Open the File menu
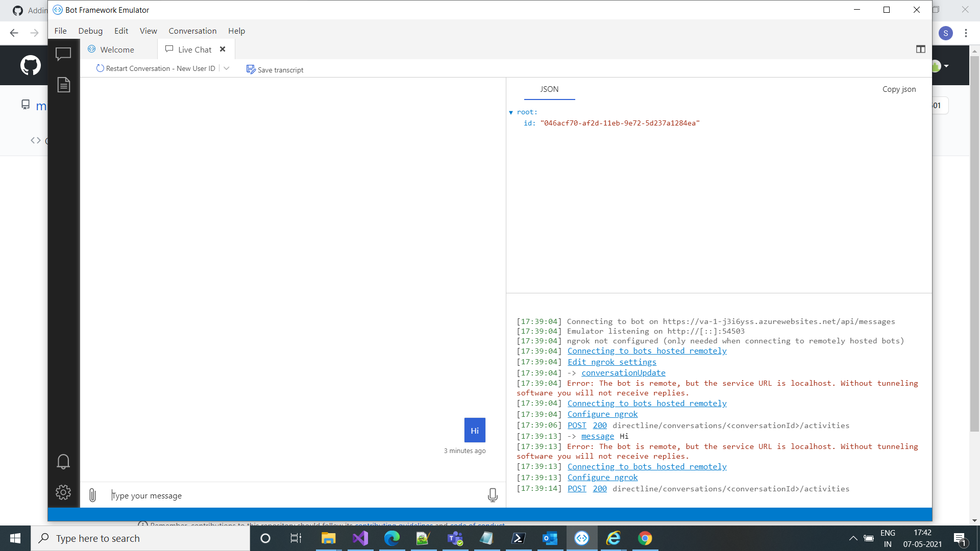This screenshot has width=980, height=551. pos(60,31)
